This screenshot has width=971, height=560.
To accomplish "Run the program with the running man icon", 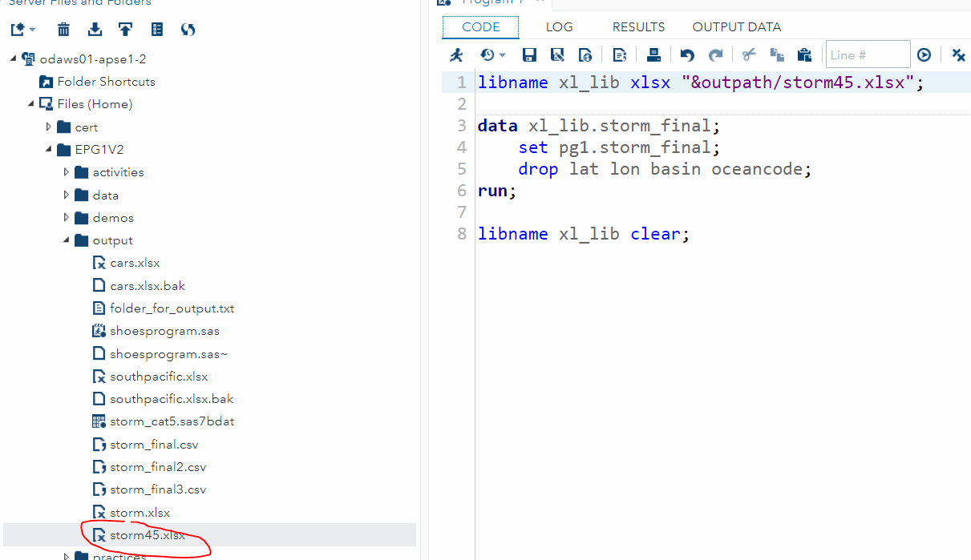I will tap(456, 54).
